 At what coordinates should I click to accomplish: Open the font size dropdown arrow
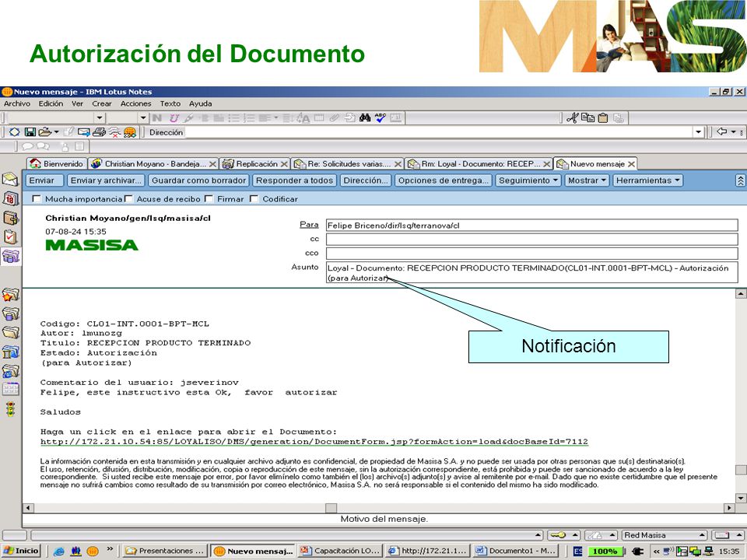(143, 117)
